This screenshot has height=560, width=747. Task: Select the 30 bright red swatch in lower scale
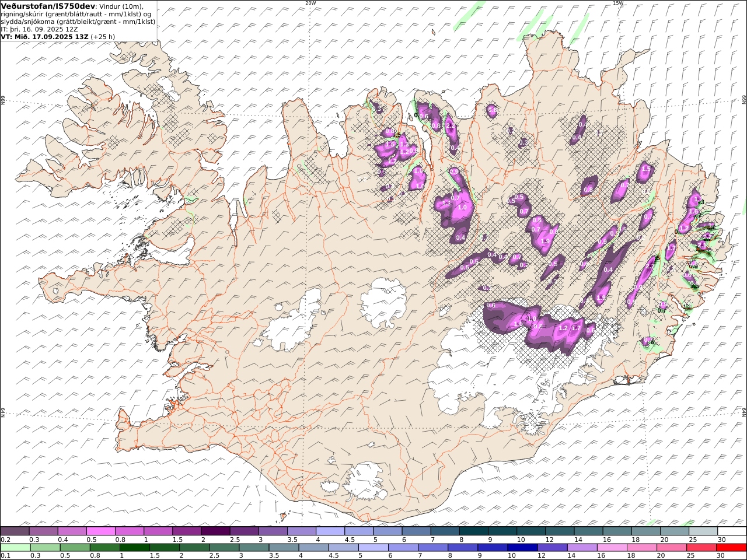click(731, 548)
